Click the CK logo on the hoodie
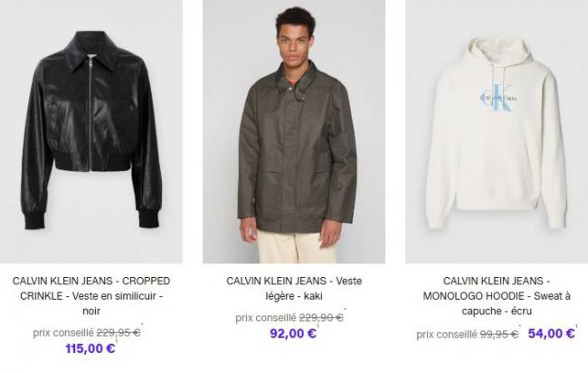This screenshot has height=373, width=588. coord(498,98)
